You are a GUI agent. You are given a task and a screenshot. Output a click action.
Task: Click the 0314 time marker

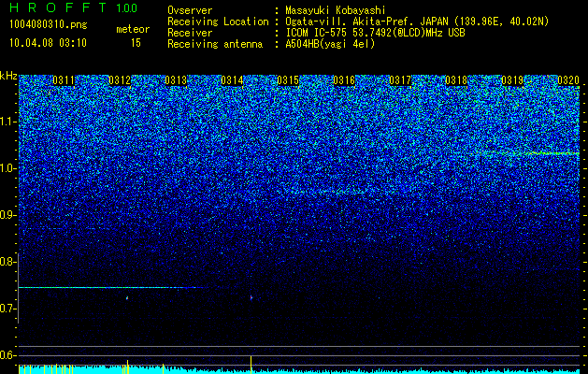pyautogui.click(x=232, y=80)
